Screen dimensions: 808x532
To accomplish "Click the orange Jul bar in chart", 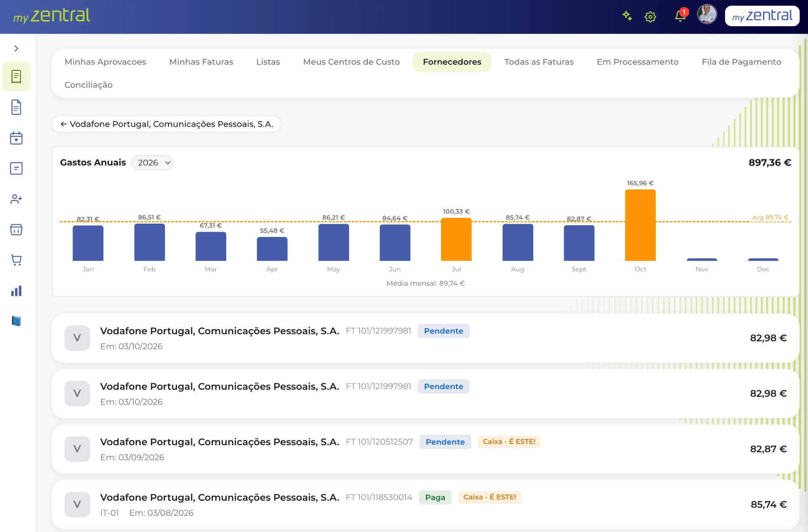I will [x=456, y=239].
